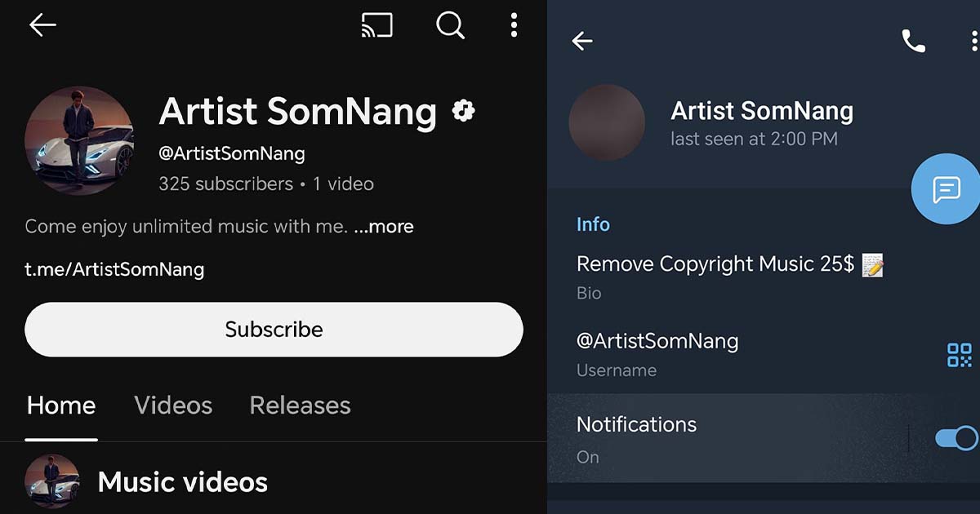This screenshot has height=514, width=980.
Task: Turn off the Notifications toggle switch
Action: click(956, 439)
